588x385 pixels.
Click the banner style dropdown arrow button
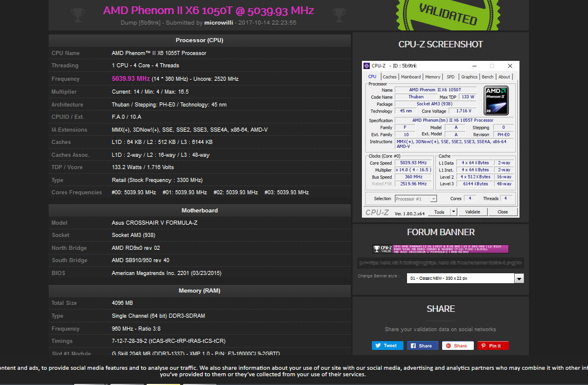(519, 279)
